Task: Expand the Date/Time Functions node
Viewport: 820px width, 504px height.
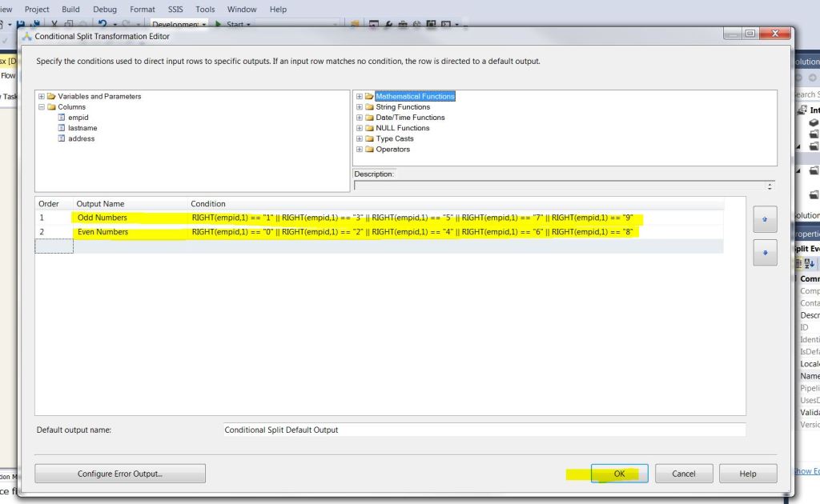Action: (x=360, y=118)
